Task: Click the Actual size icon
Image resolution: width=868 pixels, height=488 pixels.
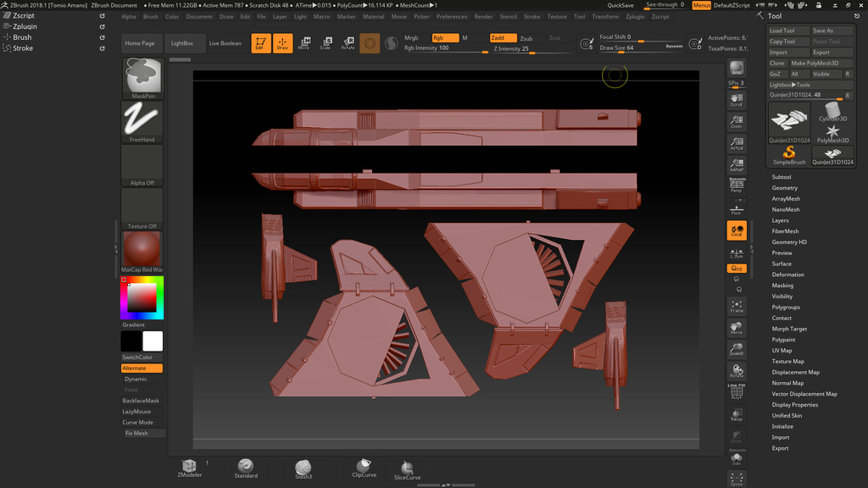Action: tap(737, 143)
